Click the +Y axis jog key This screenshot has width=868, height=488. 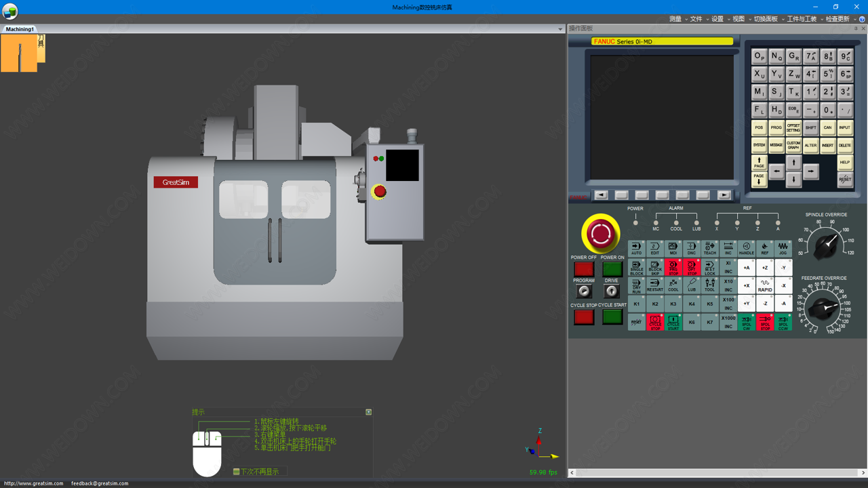pos(746,304)
